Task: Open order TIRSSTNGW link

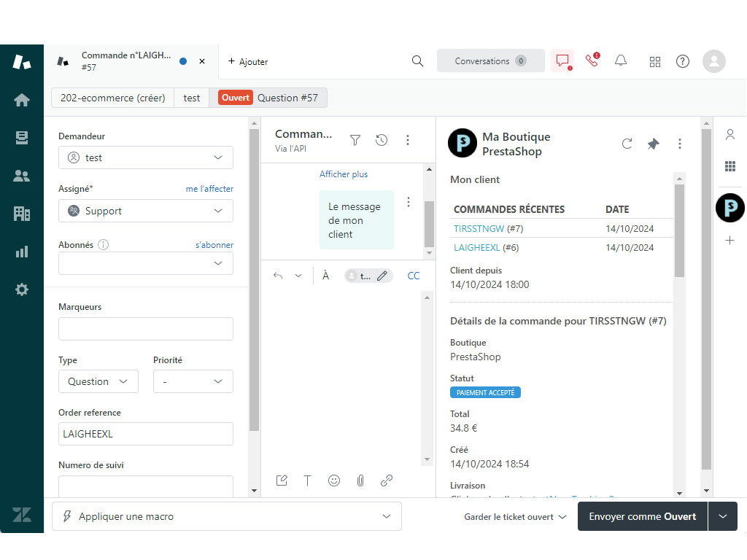Action: coord(478,228)
